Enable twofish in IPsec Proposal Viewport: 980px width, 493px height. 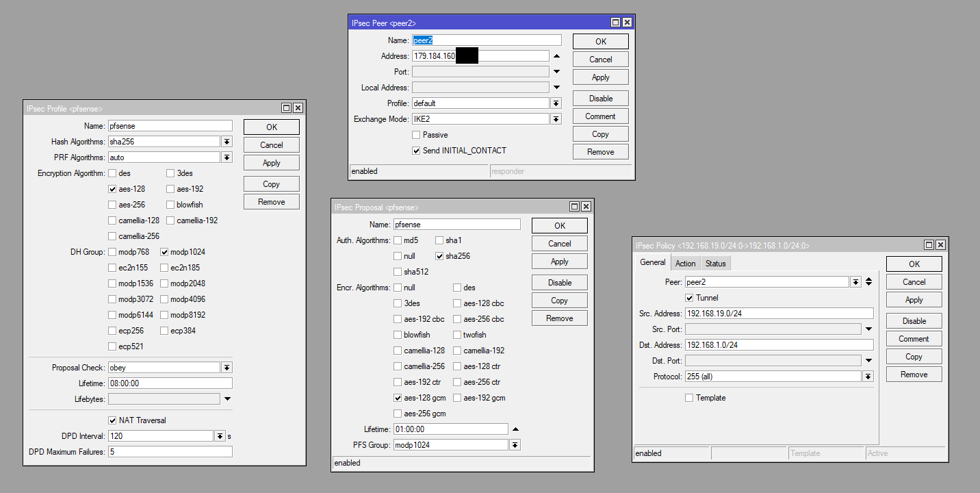[x=457, y=335]
